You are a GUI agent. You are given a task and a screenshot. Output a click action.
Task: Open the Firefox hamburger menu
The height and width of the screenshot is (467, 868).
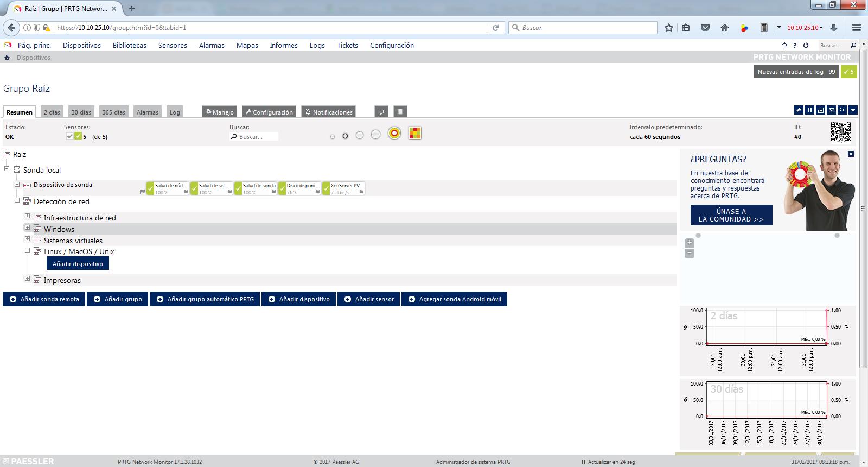coord(857,28)
